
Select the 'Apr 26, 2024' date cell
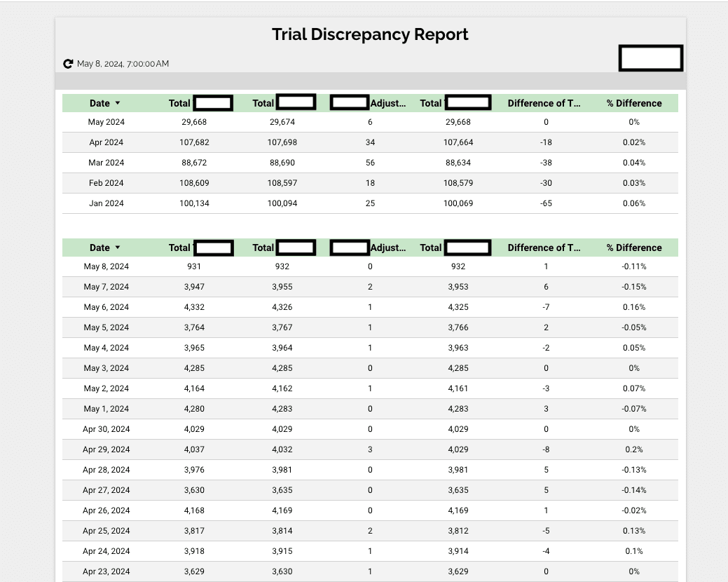107,510
